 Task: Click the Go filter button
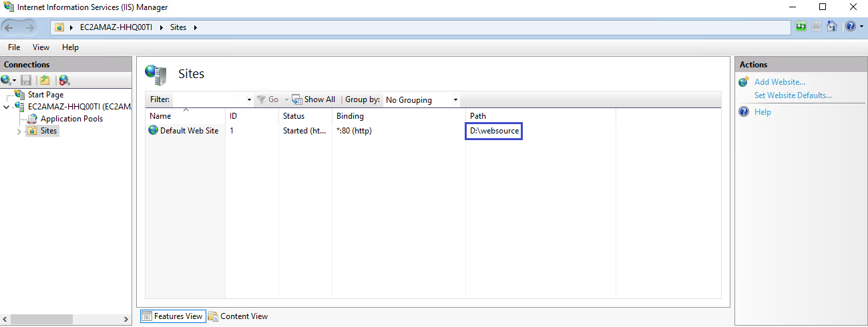coord(268,99)
